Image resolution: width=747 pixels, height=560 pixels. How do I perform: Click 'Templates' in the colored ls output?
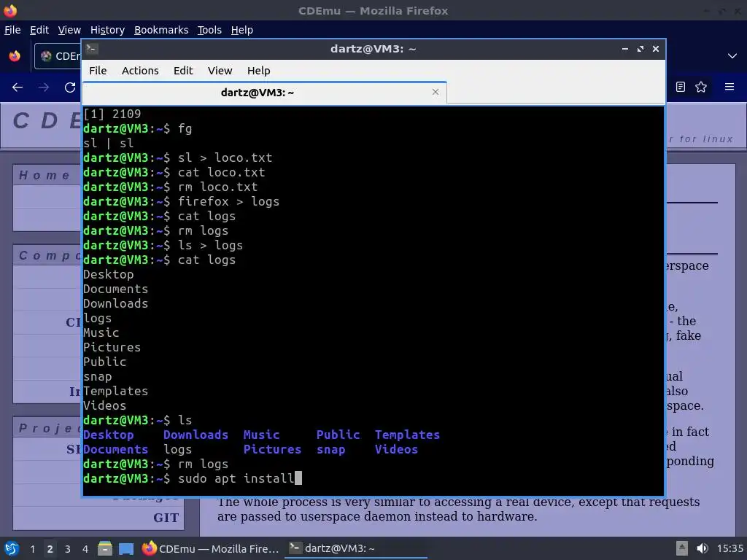coord(407,435)
